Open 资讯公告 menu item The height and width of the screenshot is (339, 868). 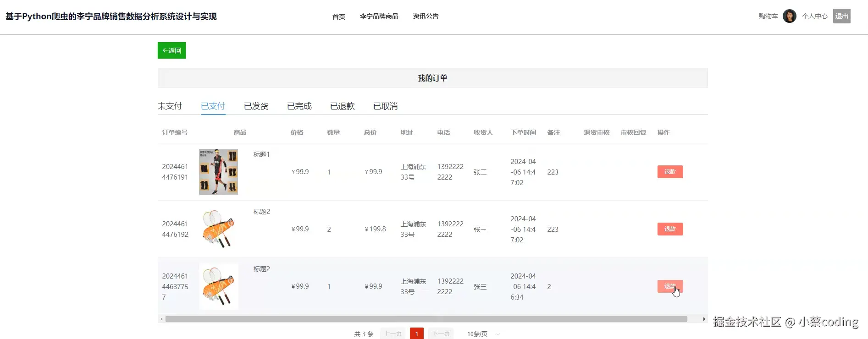click(426, 16)
